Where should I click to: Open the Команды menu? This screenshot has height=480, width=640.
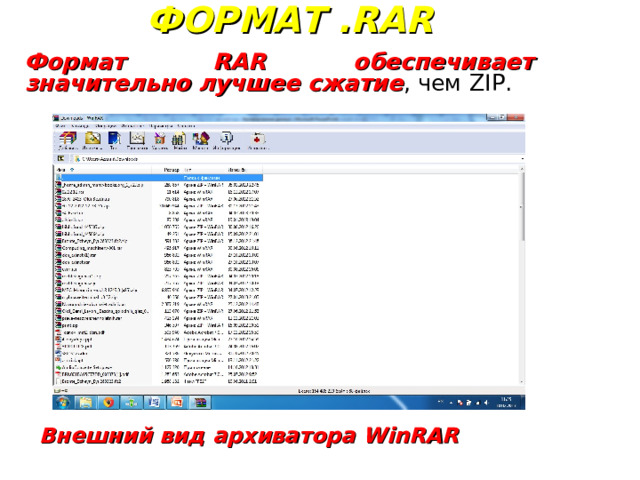80,126
